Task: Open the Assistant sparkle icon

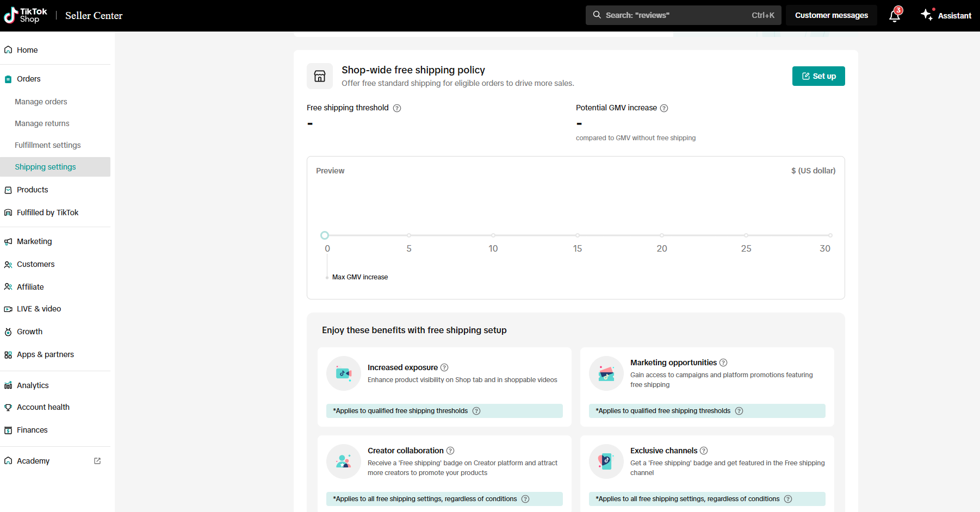Action: tap(927, 15)
